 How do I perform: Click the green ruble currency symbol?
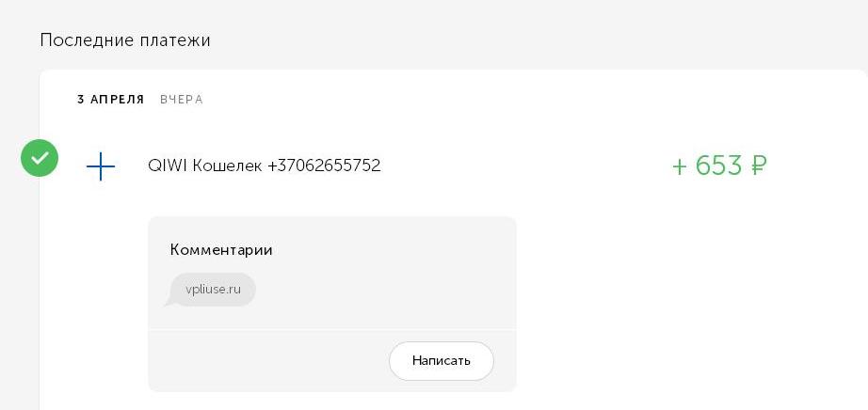pyautogui.click(x=759, y=166)
